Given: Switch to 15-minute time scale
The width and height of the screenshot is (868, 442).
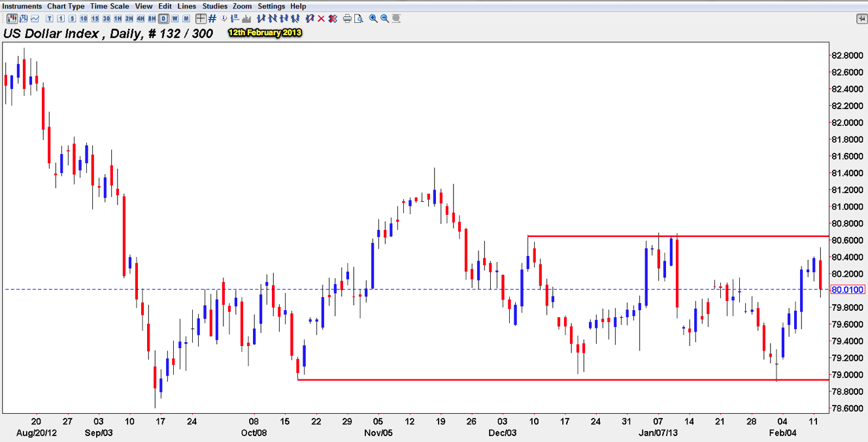Looking at the screenshot, I should (95, 18).
